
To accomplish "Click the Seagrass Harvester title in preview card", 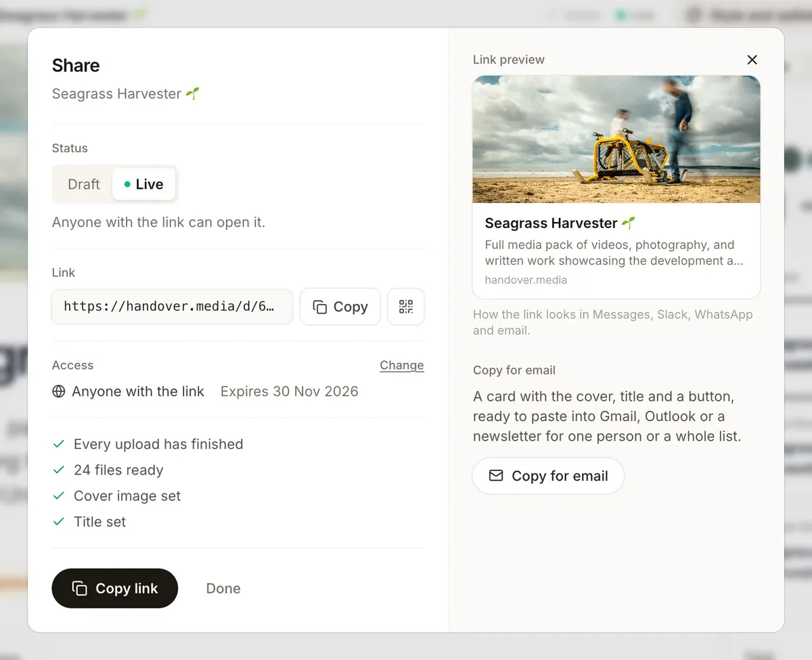I will click(x=560, y=223).
